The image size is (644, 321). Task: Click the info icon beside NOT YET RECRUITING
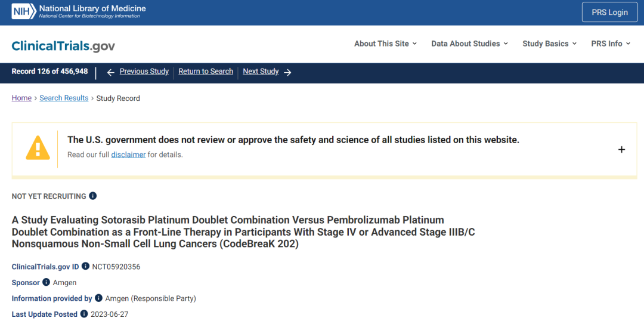coord(92,196)
